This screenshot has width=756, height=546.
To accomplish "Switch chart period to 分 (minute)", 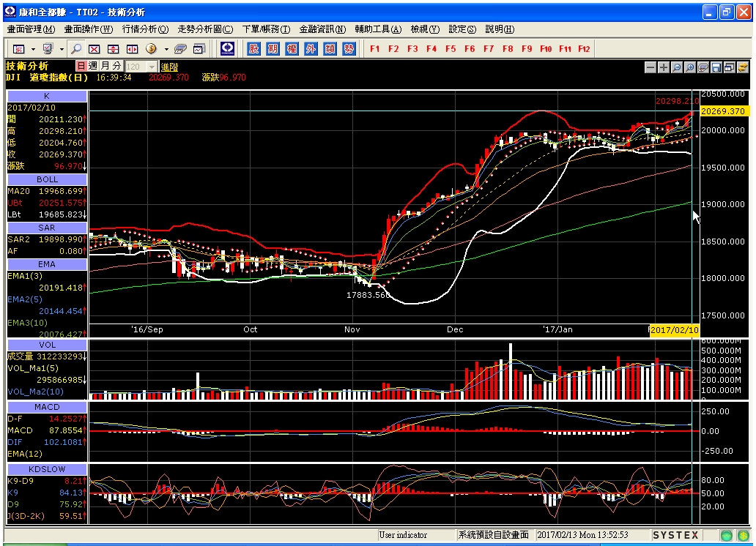I will click(117, 66).
